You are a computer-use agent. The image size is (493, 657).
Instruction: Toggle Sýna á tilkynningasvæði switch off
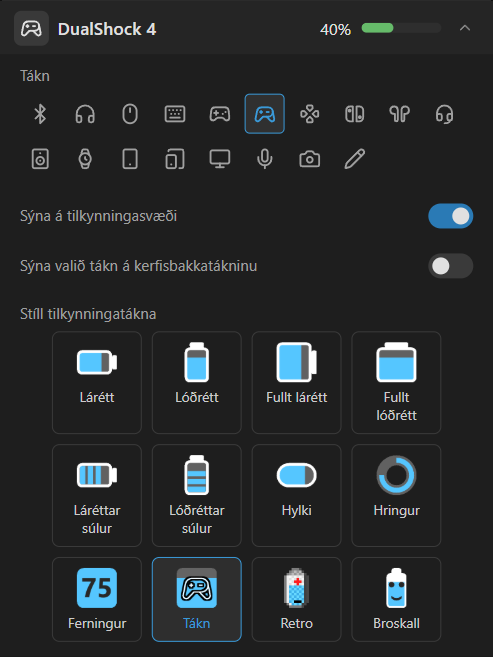click(x=451, y=216)
